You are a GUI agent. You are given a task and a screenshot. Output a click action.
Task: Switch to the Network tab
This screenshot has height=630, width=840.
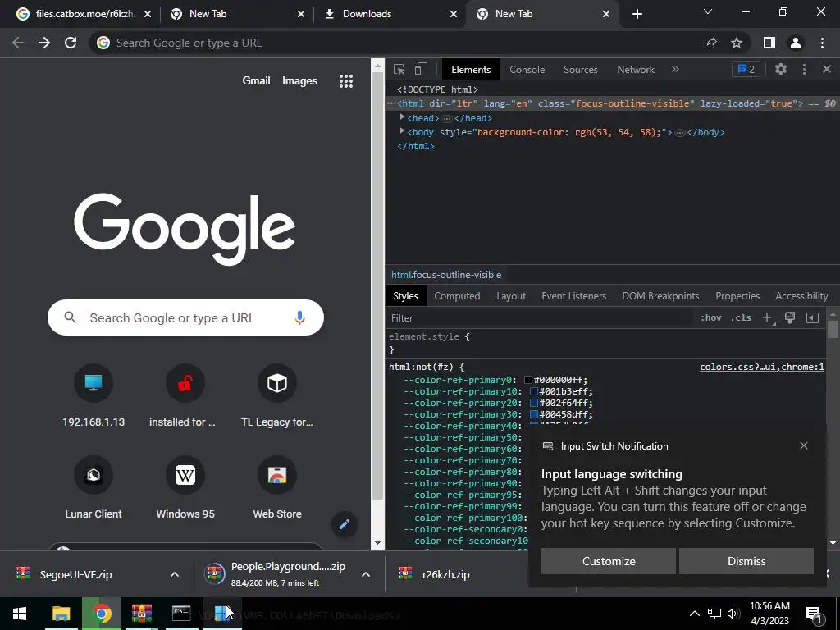(636, 70)
